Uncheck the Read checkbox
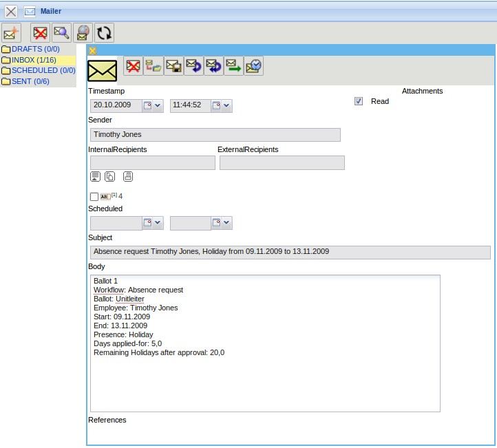Viewport: 497px width, 448px height. (359, 101)
